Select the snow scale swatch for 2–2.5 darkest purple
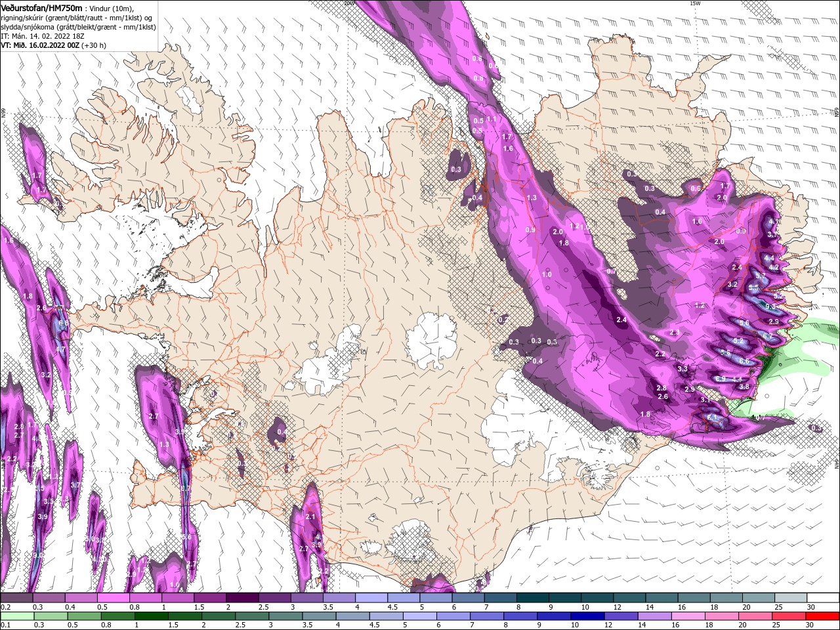 [243, 598]
